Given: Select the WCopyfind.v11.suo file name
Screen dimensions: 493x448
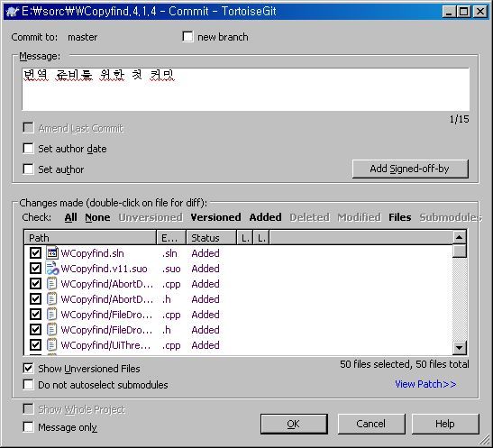Looking at the screenshot, I should point(104,269).
